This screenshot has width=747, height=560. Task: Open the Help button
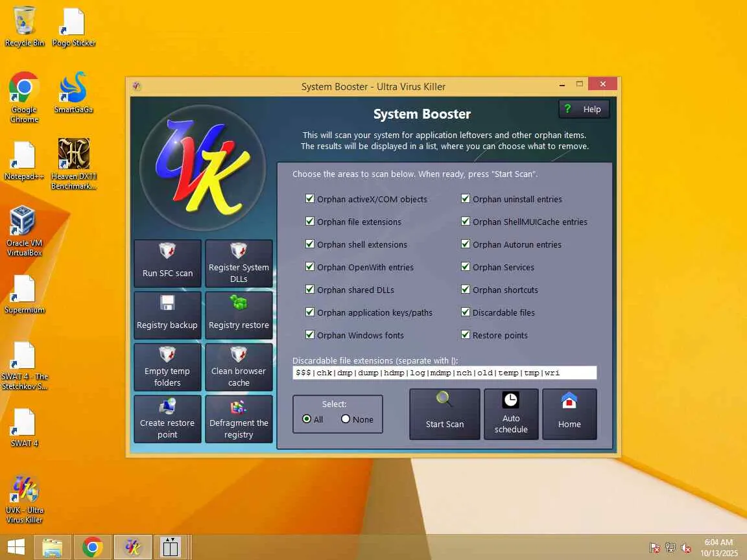584,109
